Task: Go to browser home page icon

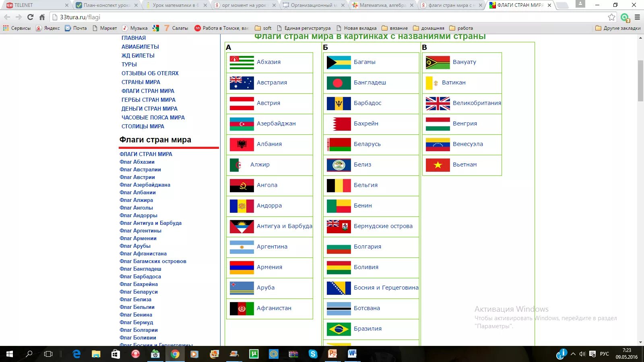Action: point(42,17)
